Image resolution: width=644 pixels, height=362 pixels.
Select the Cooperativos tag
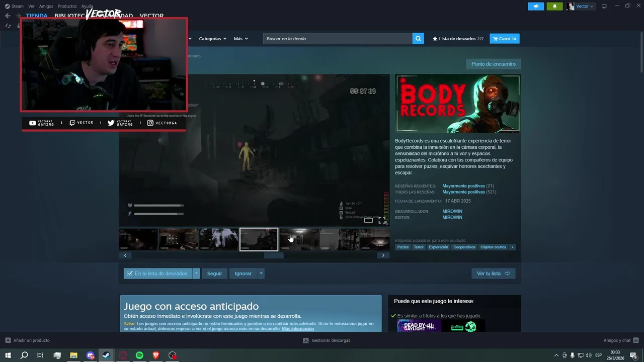pyautogui.click(x=464, y=247)
